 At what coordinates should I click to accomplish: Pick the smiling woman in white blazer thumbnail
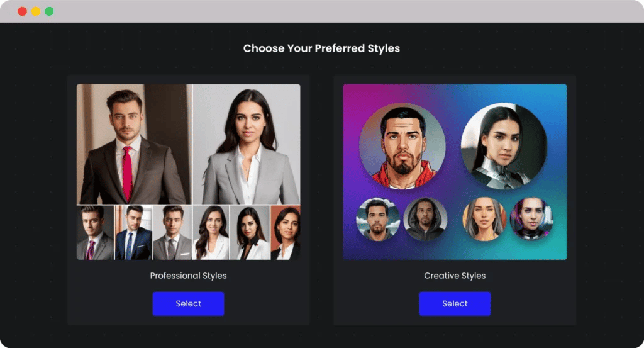tap(211, 233)
